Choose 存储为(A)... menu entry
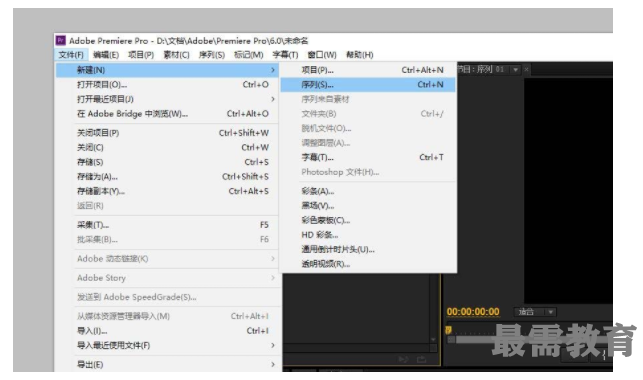This screenshot has width=643, height=380. (x=167, y=177)
